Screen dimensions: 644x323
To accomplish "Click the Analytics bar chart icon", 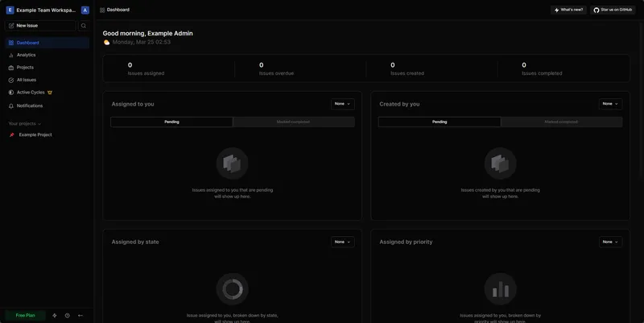I will tap(11, 55).
